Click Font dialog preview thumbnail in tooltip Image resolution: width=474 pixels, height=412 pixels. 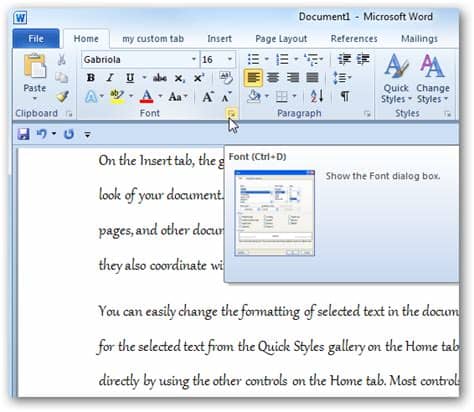[274, 213]
